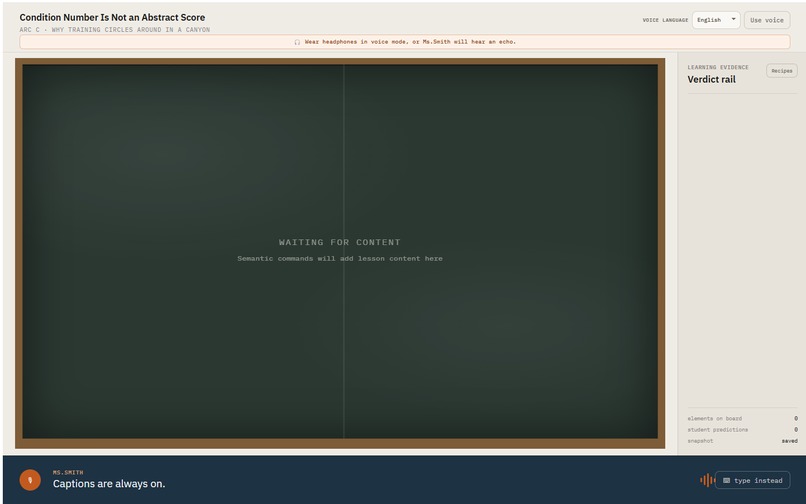Click the Wear headphones in voice mode banner text

click(x=410, y=42)
